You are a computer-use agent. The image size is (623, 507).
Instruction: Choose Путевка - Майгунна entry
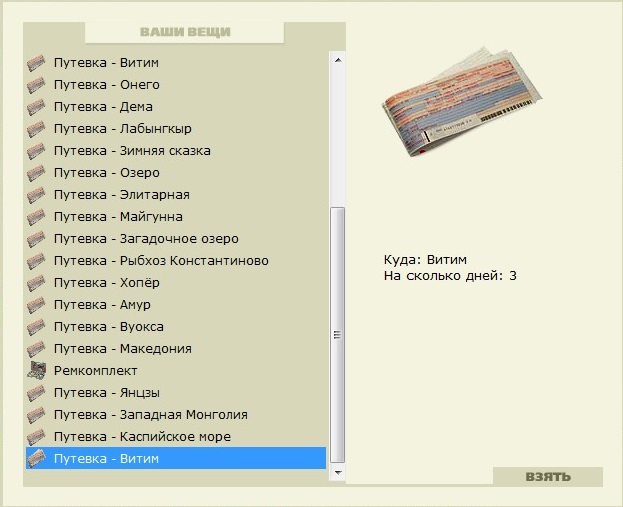point(176,217)
